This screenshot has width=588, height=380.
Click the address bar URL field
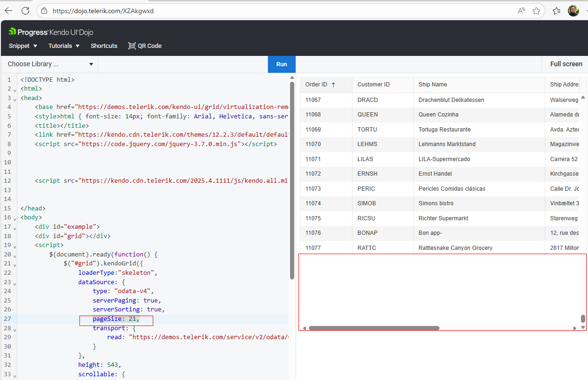click(x=282, y=11)
